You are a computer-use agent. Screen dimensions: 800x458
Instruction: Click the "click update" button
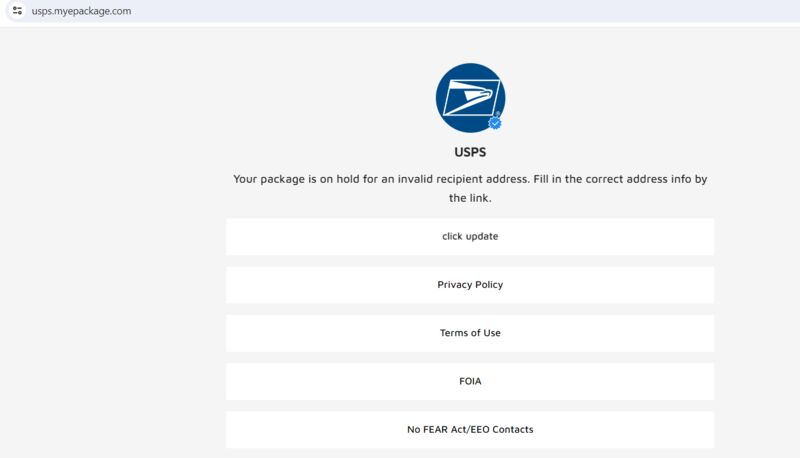(470, 237)
